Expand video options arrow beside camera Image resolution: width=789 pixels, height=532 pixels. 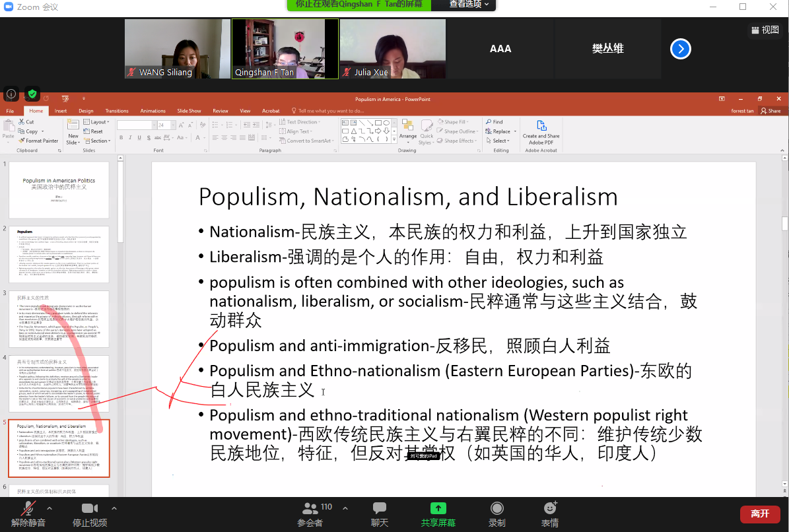[114, 508]
